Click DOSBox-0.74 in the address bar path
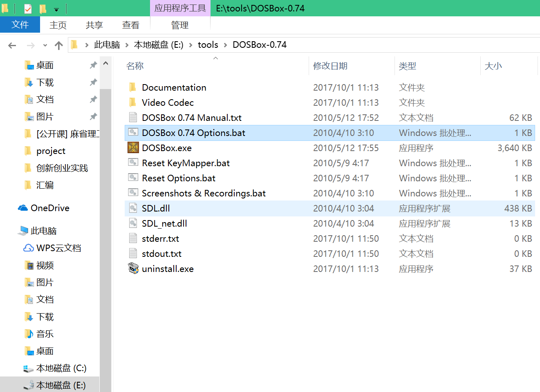 coord(260,45)
